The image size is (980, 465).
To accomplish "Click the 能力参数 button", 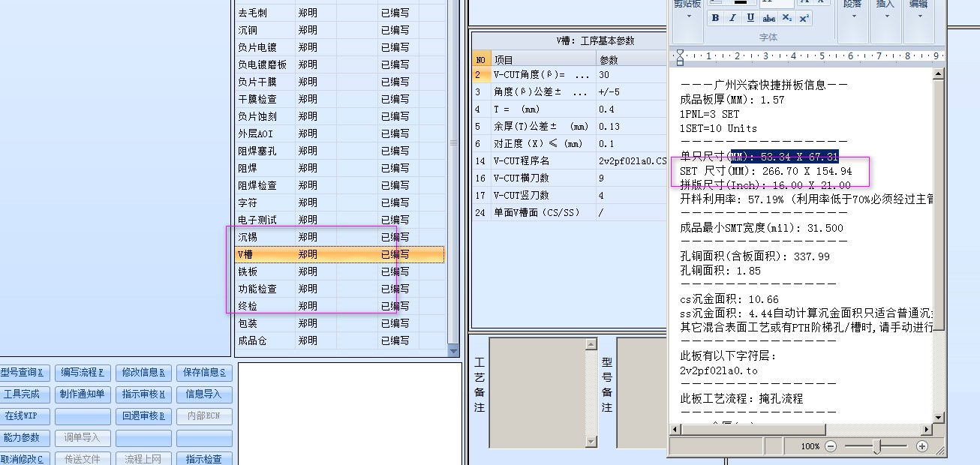I will pyautogui.click(x=23, y=438).
